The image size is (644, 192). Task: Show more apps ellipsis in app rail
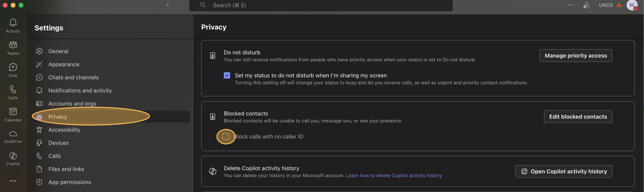point(13,181)
